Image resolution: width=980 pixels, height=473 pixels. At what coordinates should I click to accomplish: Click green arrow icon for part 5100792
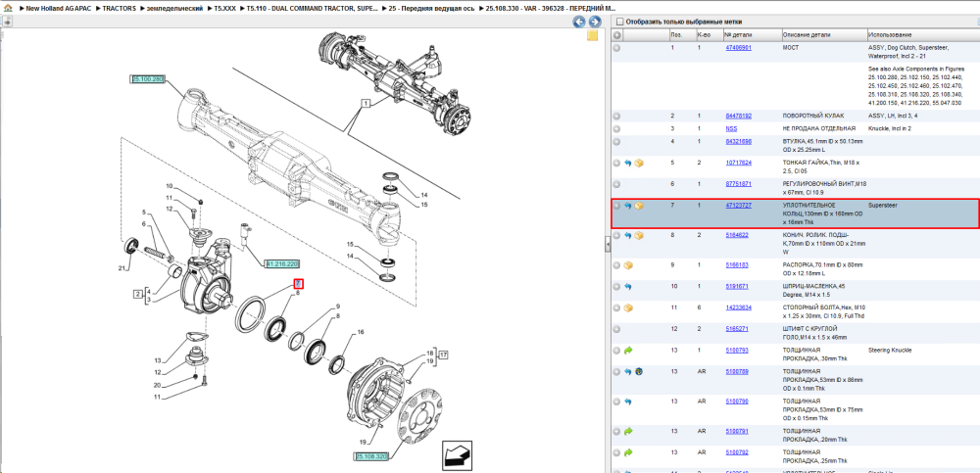click(628, 452)
